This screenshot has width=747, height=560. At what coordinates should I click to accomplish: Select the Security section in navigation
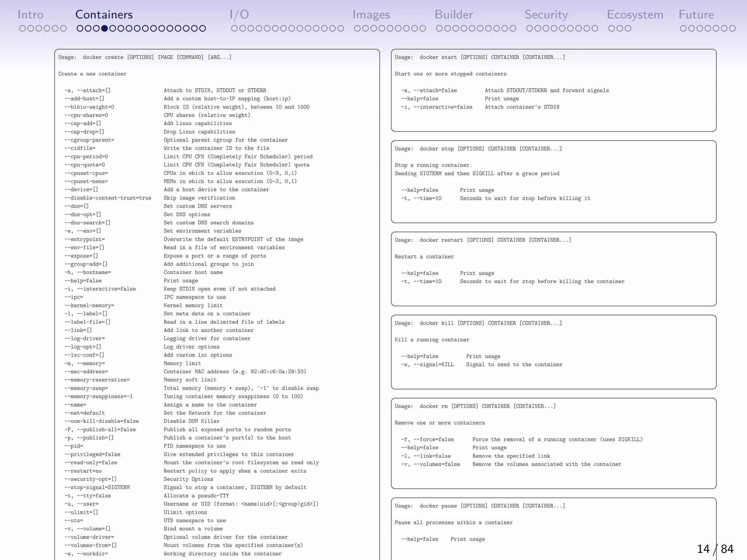(546, 15)
